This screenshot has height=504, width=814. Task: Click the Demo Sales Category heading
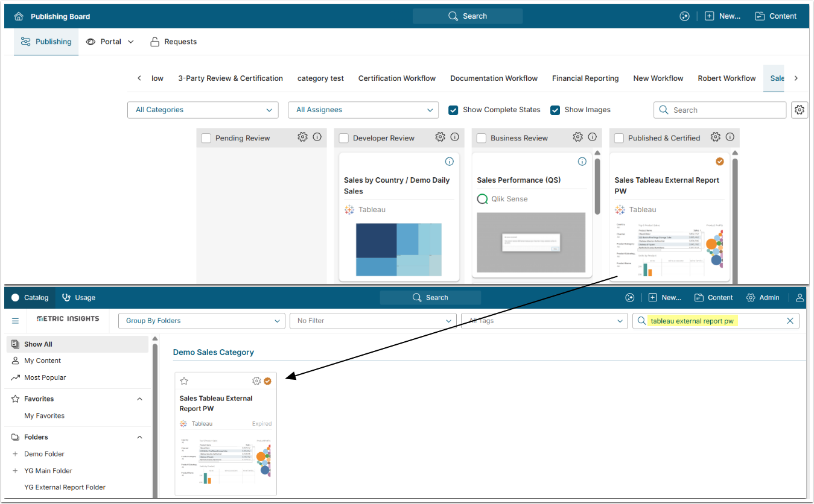pyautogui.click(x=214, y=352)
